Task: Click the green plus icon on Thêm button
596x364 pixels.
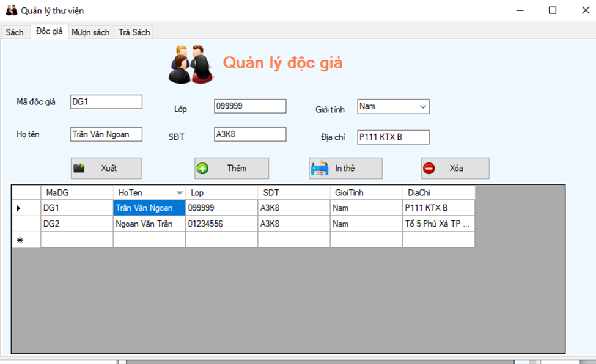Action: click(204, 168)
